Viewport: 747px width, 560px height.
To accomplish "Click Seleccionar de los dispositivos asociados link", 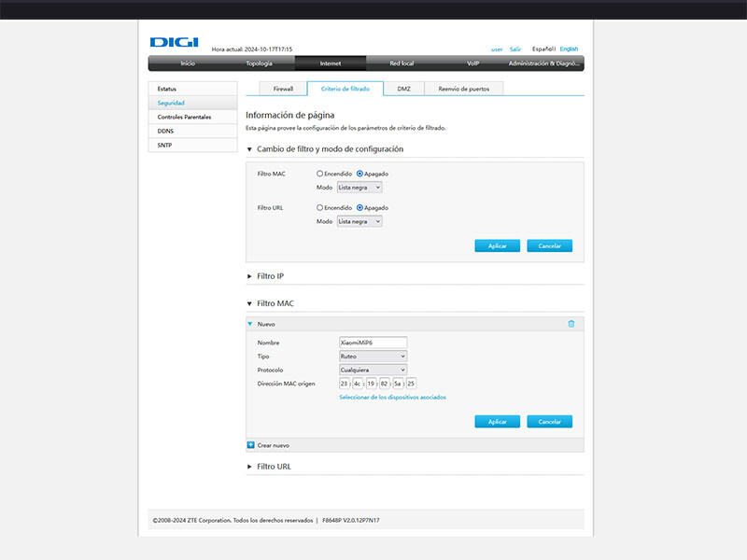I will point(392,398).
